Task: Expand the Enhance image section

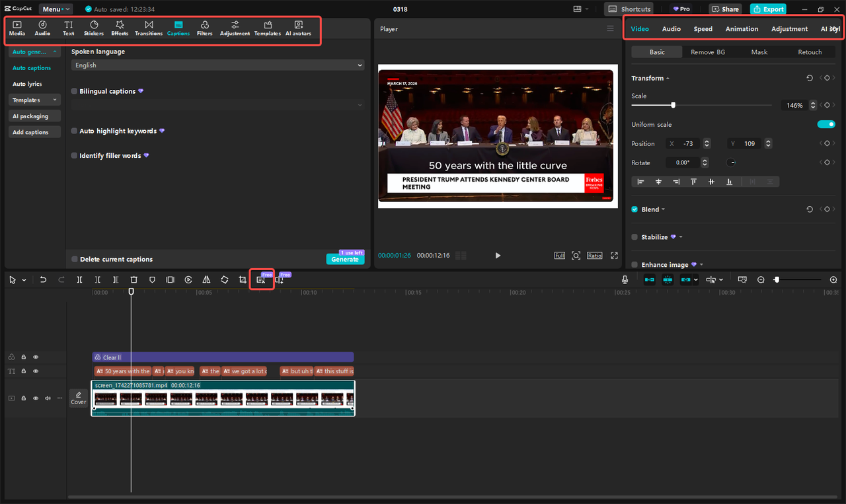Action: [x=703, y=264]
